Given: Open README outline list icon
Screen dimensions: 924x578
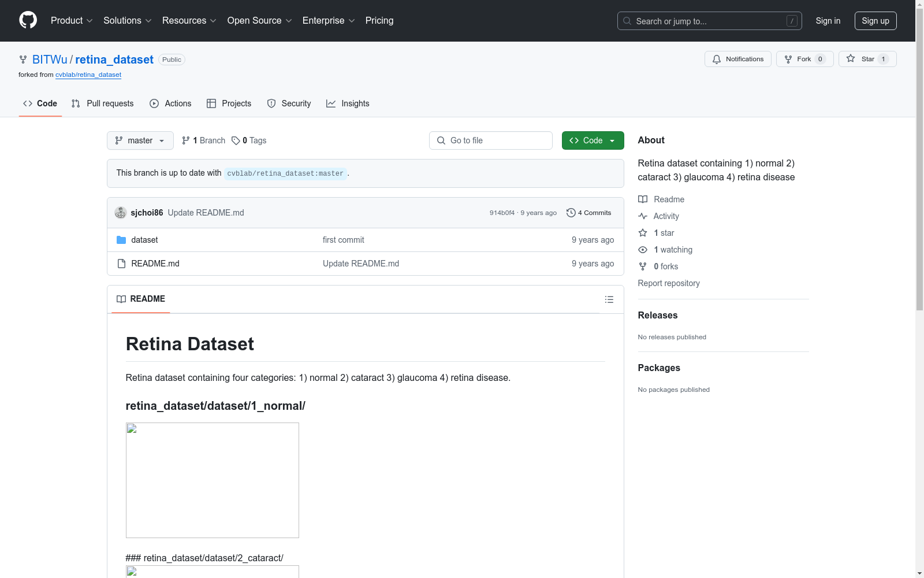Looking at the screenshot, I should 609,299.
